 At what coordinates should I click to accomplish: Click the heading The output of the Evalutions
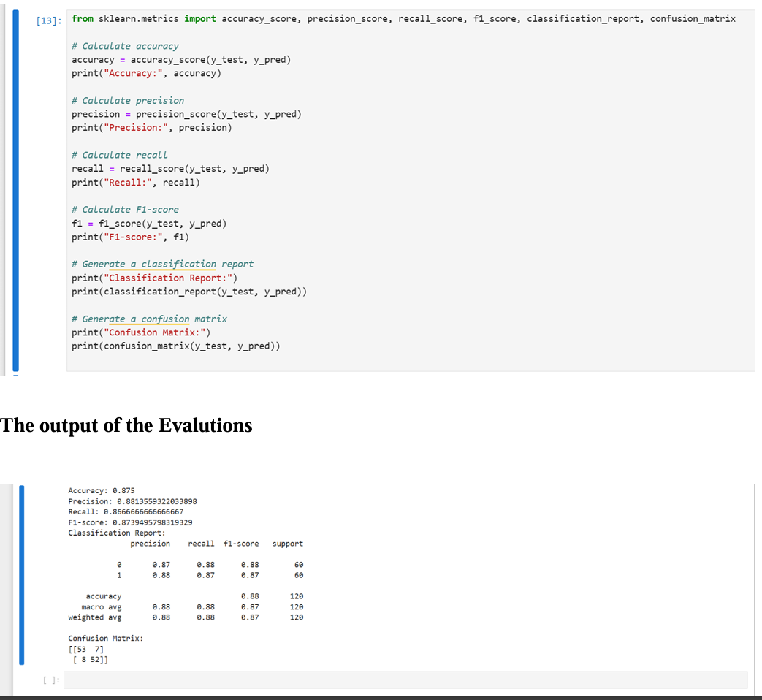126,425
